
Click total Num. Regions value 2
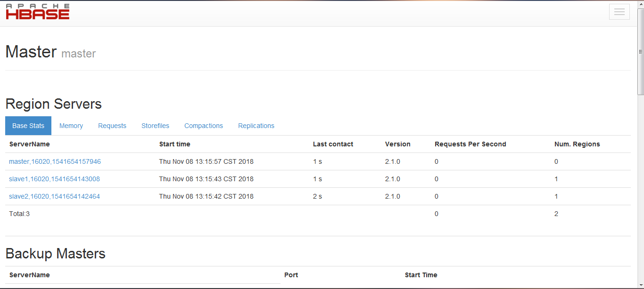pyautogui.click(x=556, y=214)
